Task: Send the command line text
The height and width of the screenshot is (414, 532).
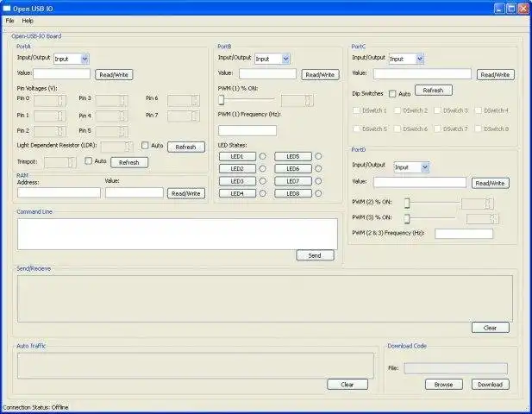Action: pyautogui.click(x=315, y=255)
